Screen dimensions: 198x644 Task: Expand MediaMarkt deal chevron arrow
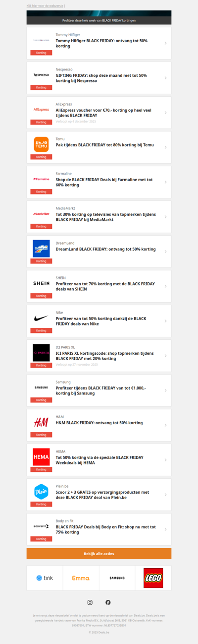point(165,217)
